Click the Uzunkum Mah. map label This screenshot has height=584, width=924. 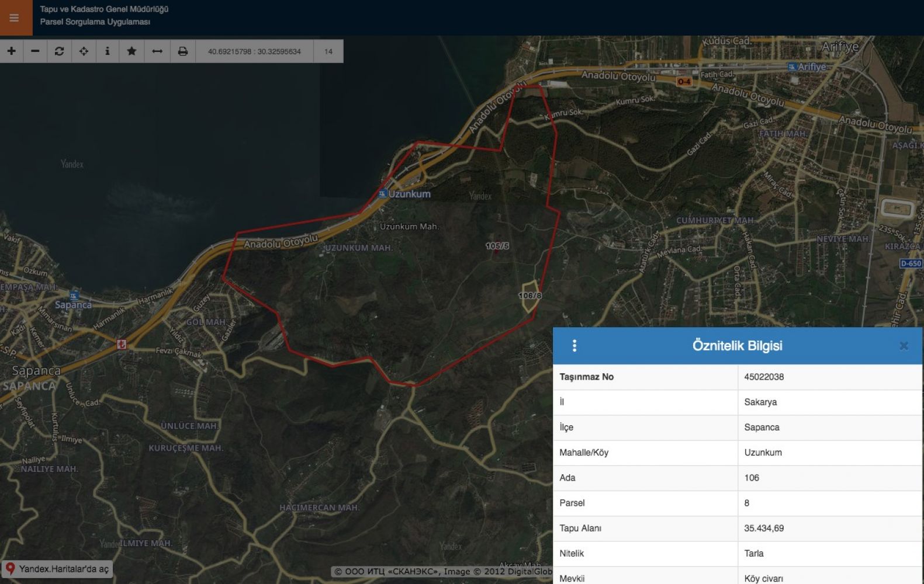coord(409,227)
